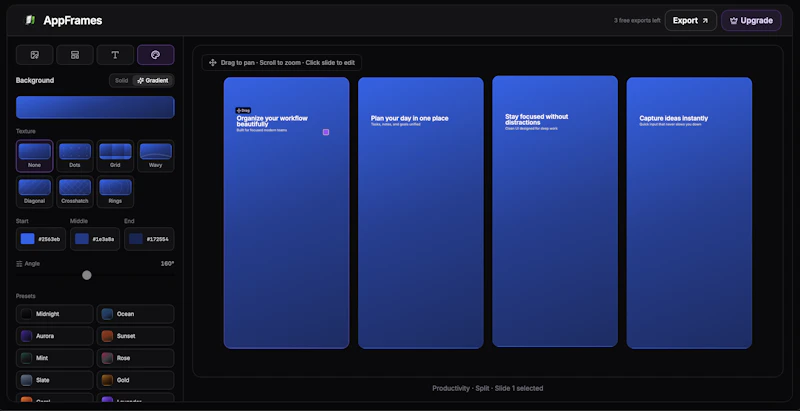Click 'Built for focused modern teams' subtitle

click(x=262, y=130)
